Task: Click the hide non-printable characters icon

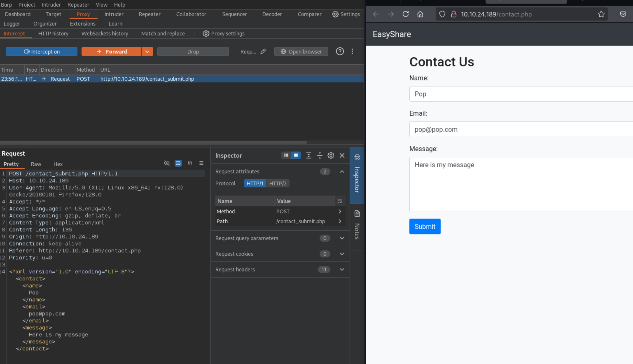Action: (167, 163)
